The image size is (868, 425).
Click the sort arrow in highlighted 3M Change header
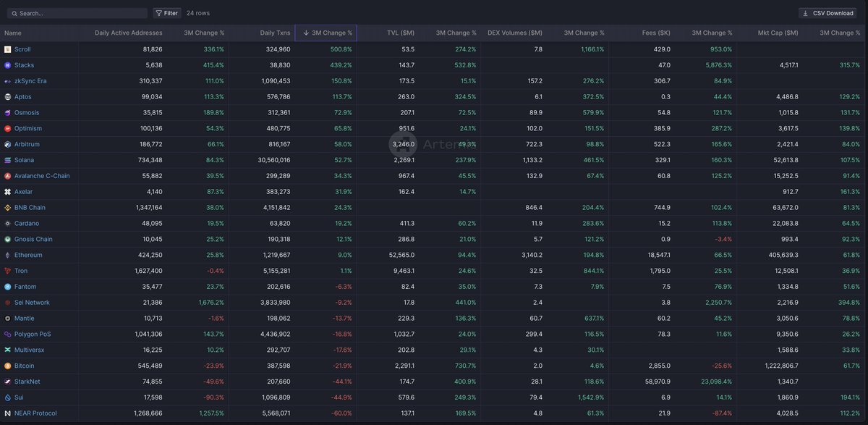point(306,33)
